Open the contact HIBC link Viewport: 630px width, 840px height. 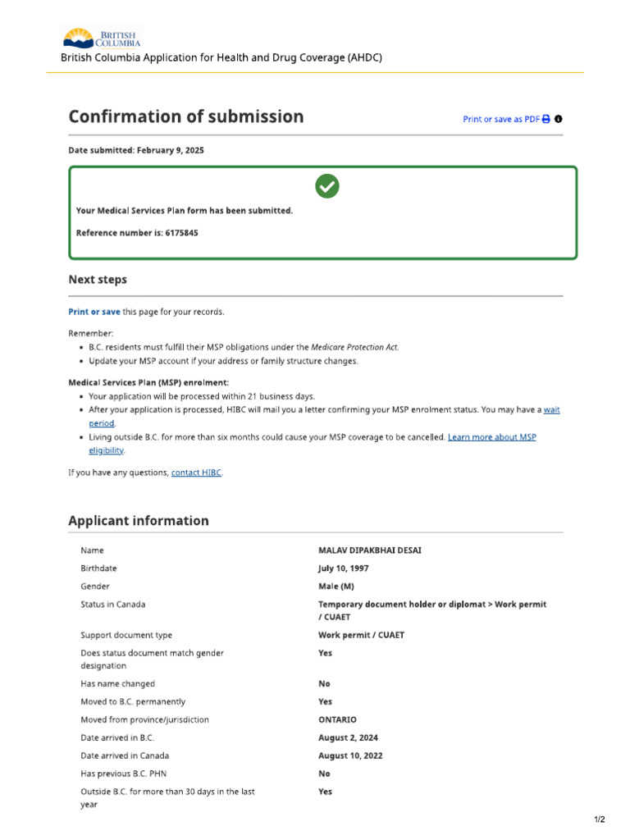pyautogui.click(x=196, y=472)
